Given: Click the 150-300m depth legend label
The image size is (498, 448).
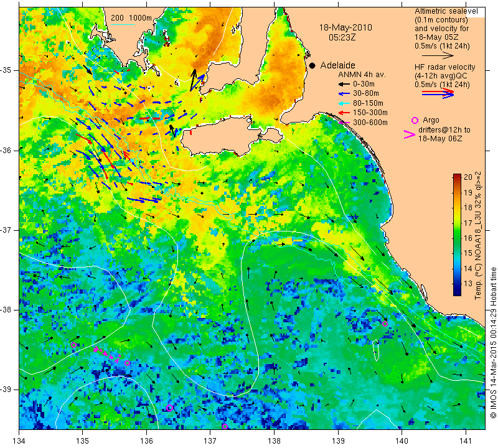Looking at the screenshot, I should (x=370, y=113).
